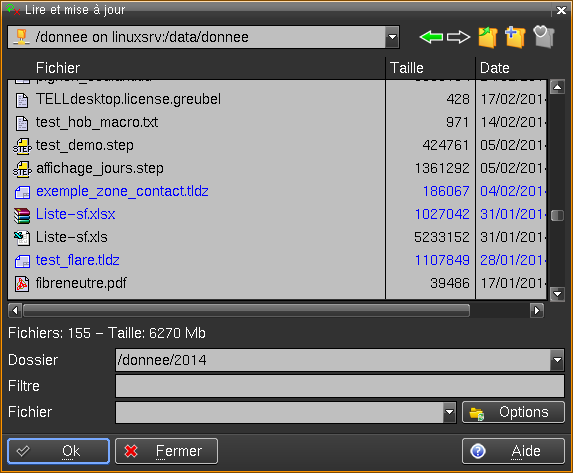Image resolution: width=573 pixels, height=473 pixels.
Task: Go forward with the white right arrow
Action: 458,37
